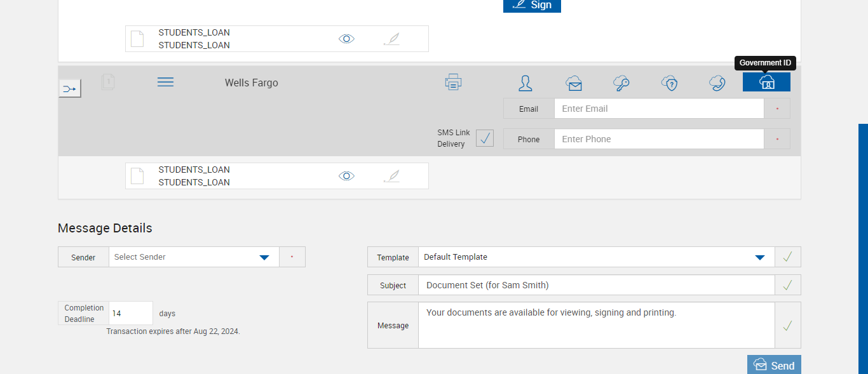The height and width of the screenshot is (374, 868).
Task: Expand the Template dropdown
Action: pyautogui.click(x=759, y=257)
